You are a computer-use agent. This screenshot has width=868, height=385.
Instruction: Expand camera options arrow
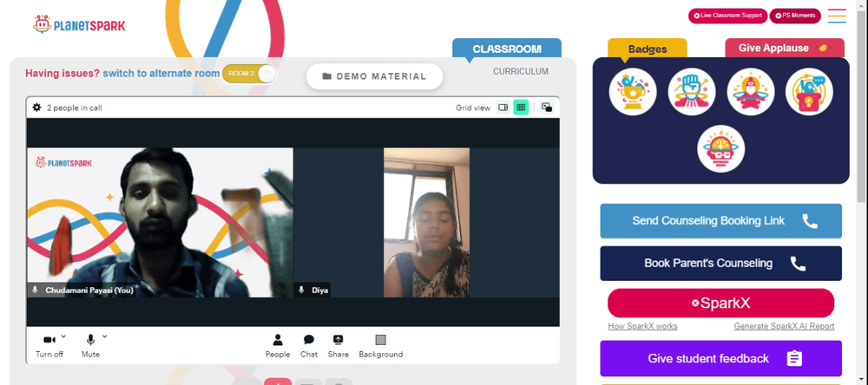63,336
